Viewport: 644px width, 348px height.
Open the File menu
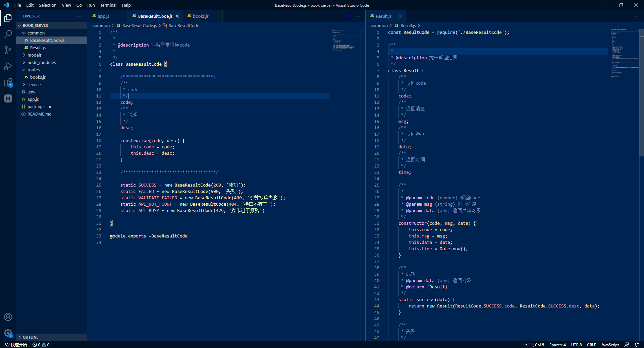tap(18, 5)
